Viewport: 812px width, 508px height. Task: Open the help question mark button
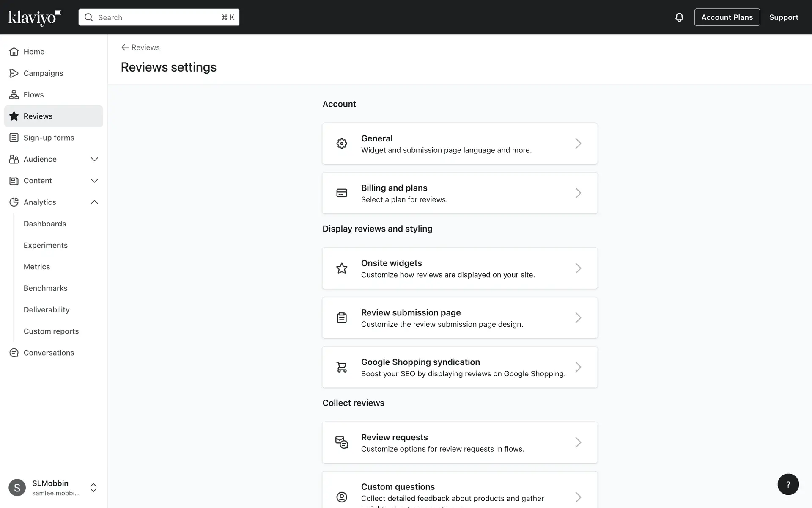(x=788, y=484)
